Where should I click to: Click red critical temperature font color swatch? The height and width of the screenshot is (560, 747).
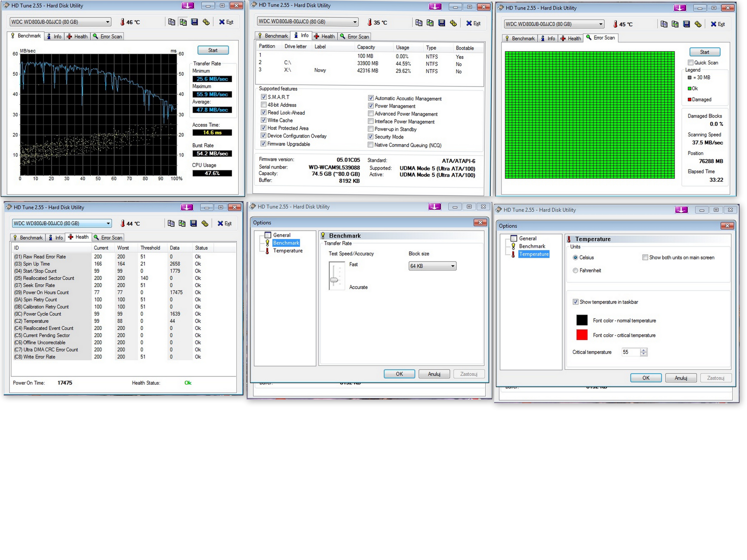582,335
